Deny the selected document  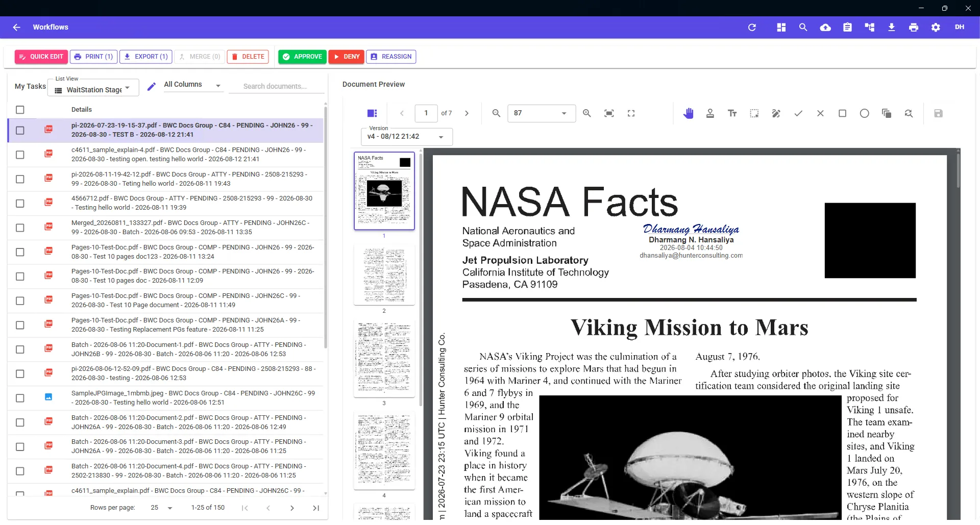346,57
